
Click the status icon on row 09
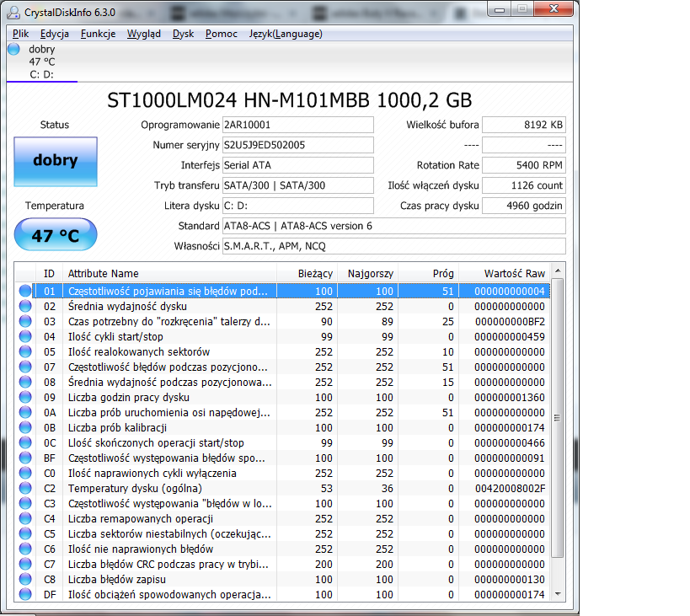(x=25, y=397)
